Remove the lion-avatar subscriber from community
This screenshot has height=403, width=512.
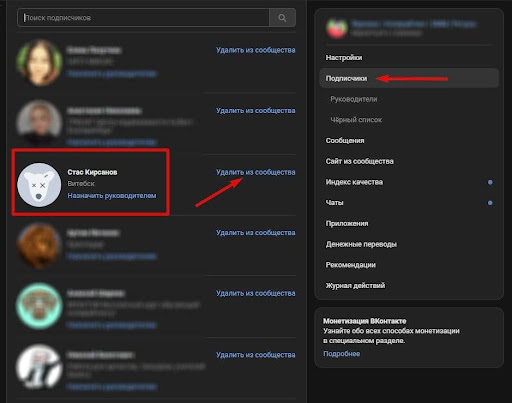pos(255,233)
